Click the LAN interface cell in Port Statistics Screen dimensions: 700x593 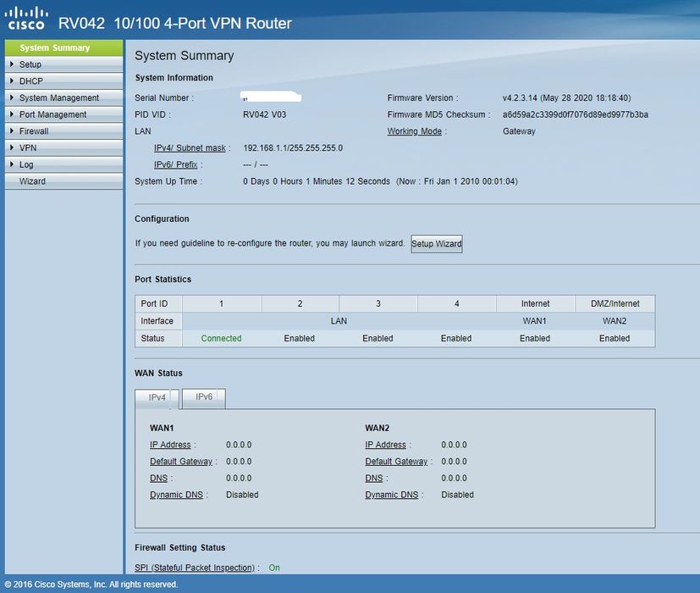(339, 321)
